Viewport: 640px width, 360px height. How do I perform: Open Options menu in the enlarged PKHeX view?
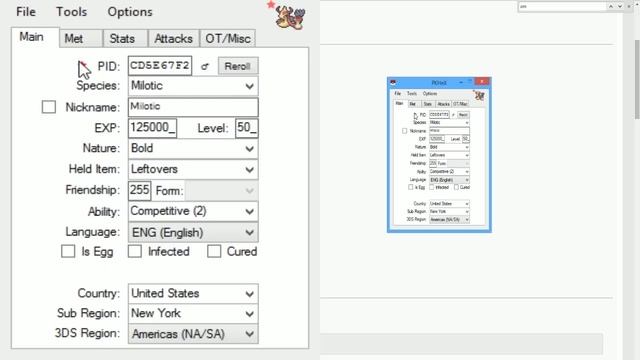(130, 12)
